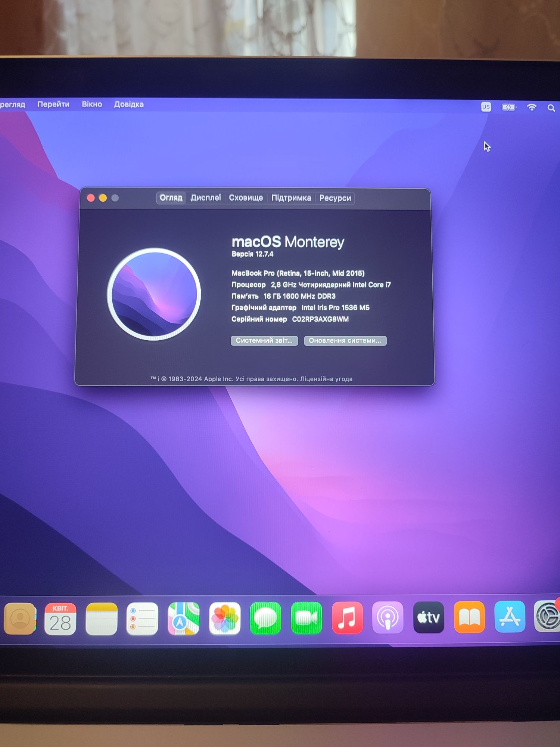The width and height of the screenshot is (560, 747).
Task: Click the US input source indicator
Action: (x=486, y=107)
